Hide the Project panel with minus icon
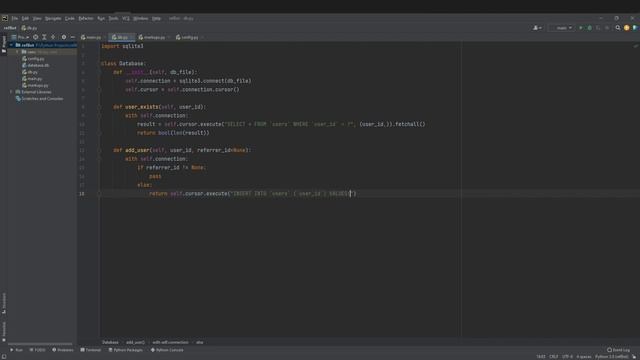Screen dimensions: 640x360 coord(72,37)
